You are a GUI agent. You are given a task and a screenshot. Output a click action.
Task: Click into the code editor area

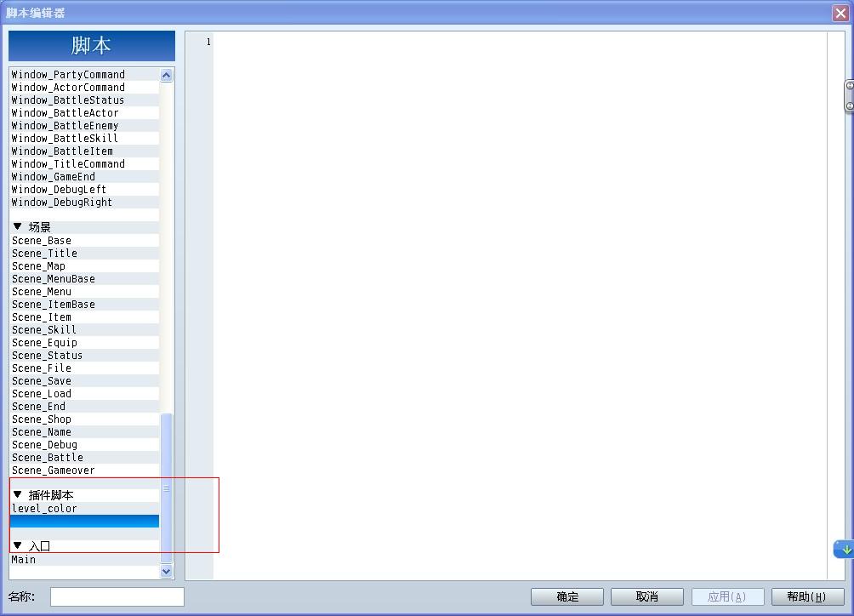[x=520, y=305]
